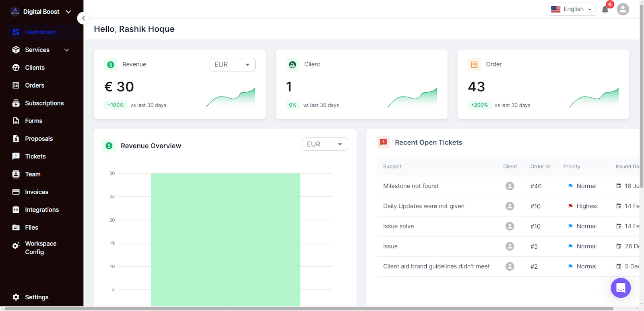Click the Order Id column header
The width and height of the screenshot is (644, 311).
(x=540, y=167)
